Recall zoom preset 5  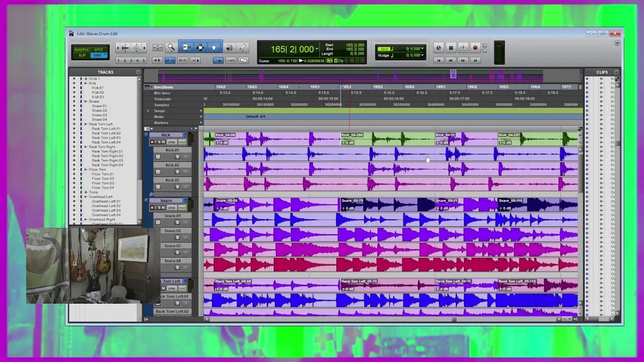click(144, 60)
